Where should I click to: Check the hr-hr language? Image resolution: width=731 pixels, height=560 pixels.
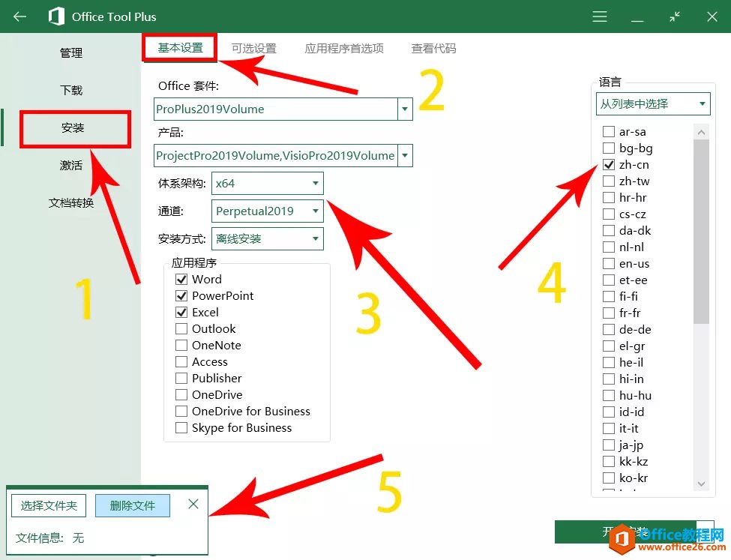click(x=608, y=197)
